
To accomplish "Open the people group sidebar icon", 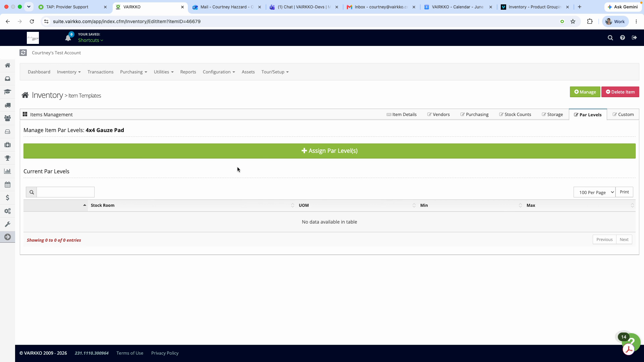I will click(7, 118).
